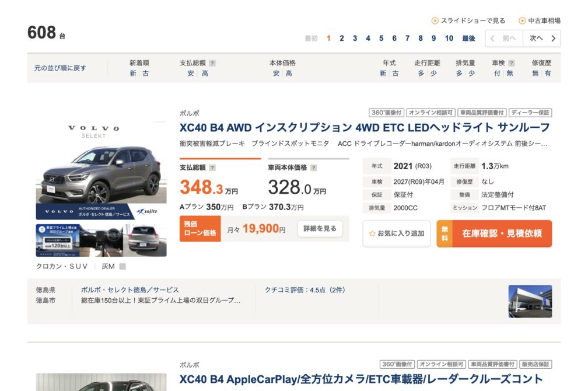Image resolution: width=588 pixels, height=391 pixels.
Task: Sort 走行距離 by 少 (lowest mileage)
Action: pyautogui.click(x=433, y=74)
